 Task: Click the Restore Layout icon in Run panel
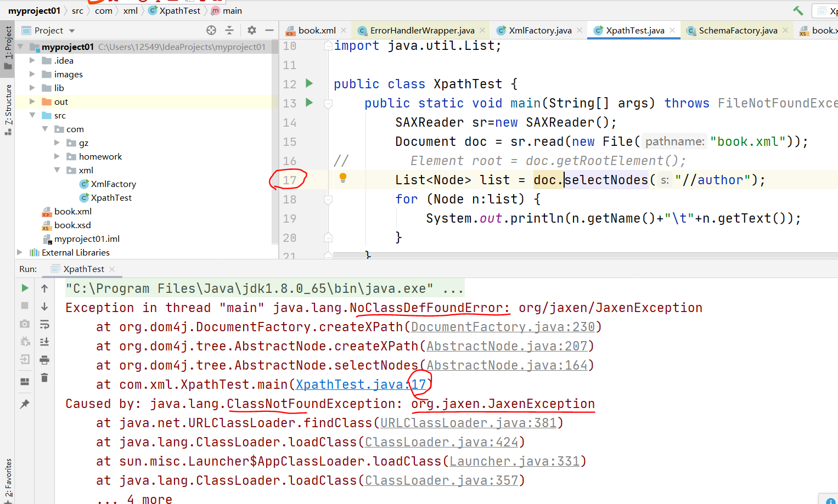[x=25, y=382]
